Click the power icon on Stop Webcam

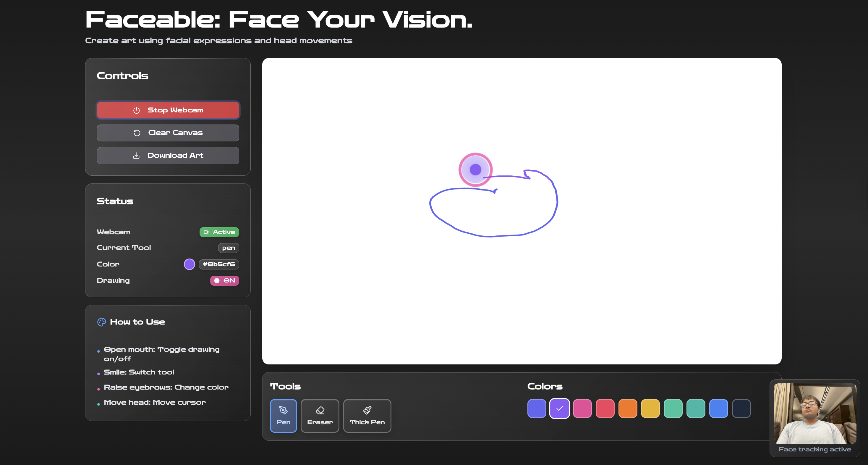137,110
